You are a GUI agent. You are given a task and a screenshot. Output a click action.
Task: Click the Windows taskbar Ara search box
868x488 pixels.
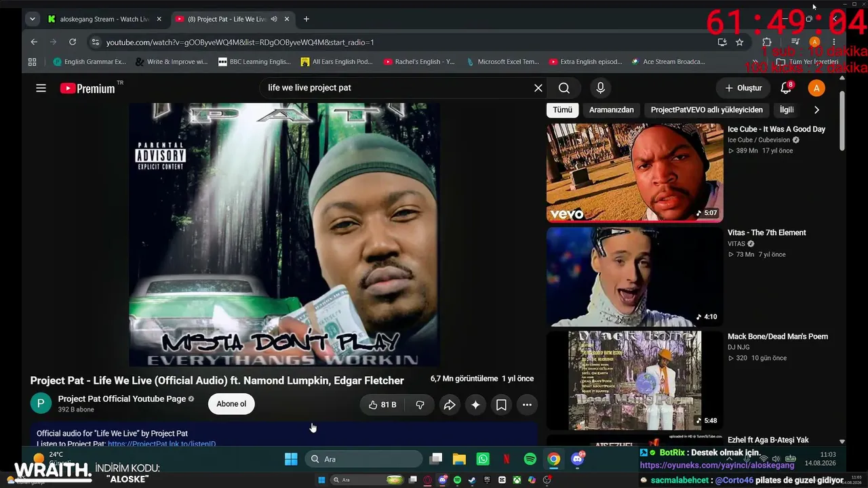pyautogui.click(x=363, y=460)
